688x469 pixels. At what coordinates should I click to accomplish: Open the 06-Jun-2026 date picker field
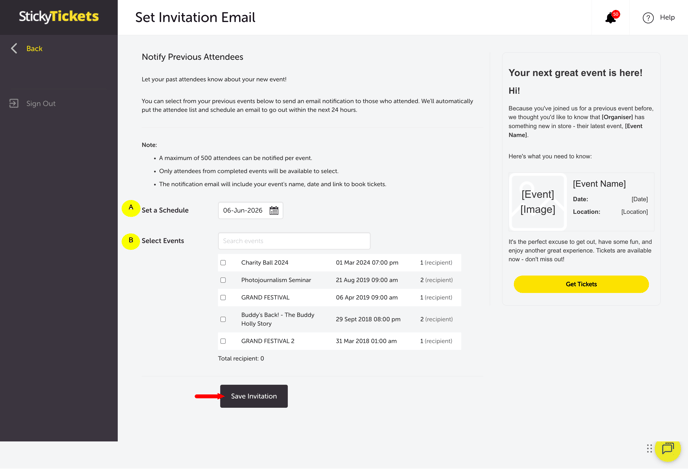(x=242, y=211)
